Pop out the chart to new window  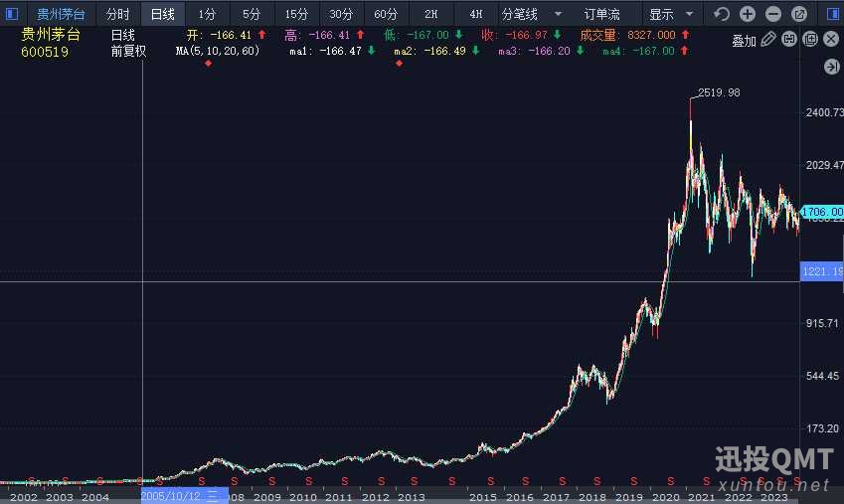(x=799, y=14)
